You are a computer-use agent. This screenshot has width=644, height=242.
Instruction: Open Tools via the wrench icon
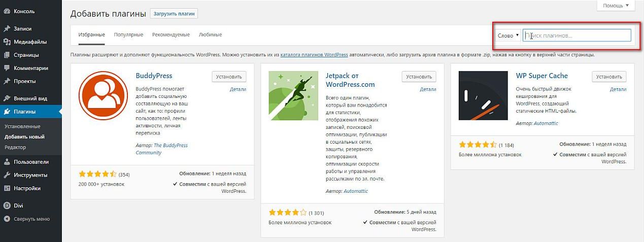click(7, 175)
